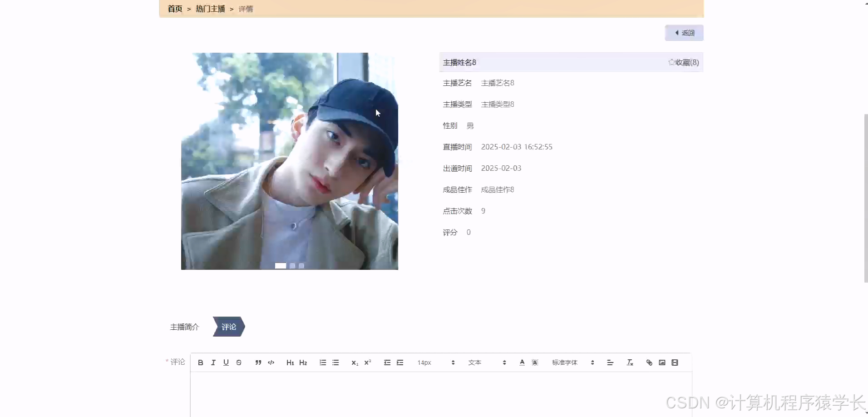
Task: Select the first carousel indicator
Action: [x=281, y=266]
